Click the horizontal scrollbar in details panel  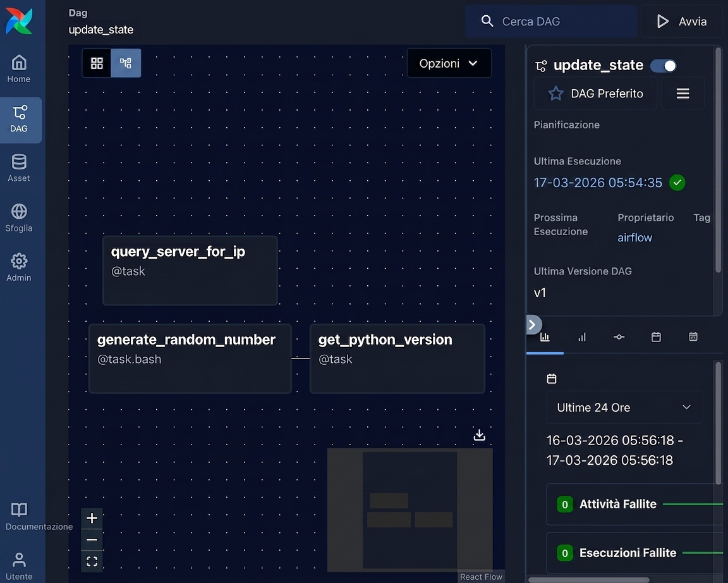click(589, 580)
